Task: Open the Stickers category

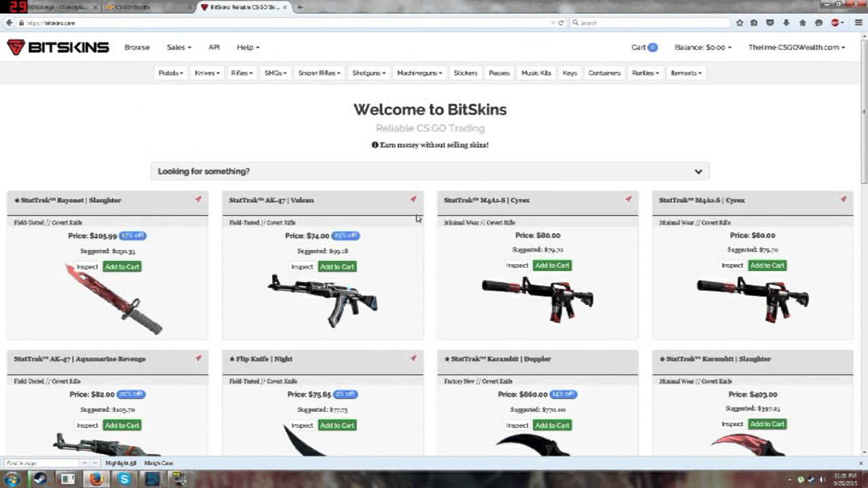Action: tap(466, 73)
